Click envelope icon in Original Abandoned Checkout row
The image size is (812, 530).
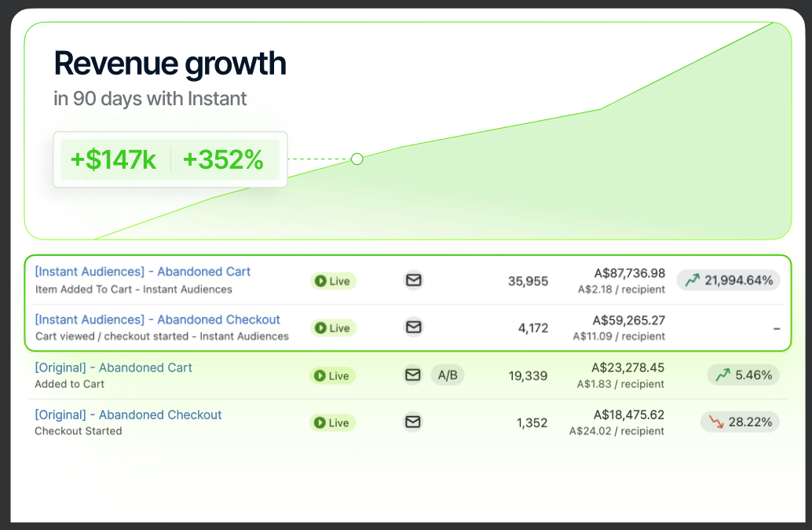pos(413,422)
